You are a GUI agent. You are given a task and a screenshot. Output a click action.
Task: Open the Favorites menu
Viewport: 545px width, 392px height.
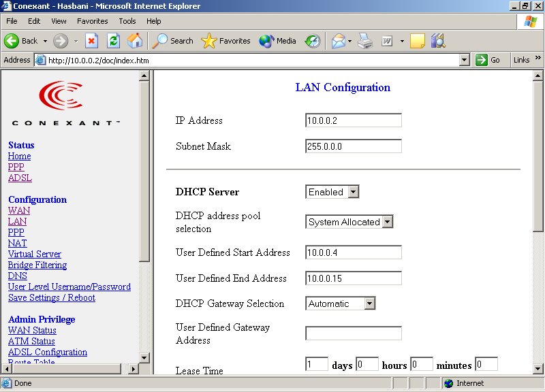(x=93, y=21)
